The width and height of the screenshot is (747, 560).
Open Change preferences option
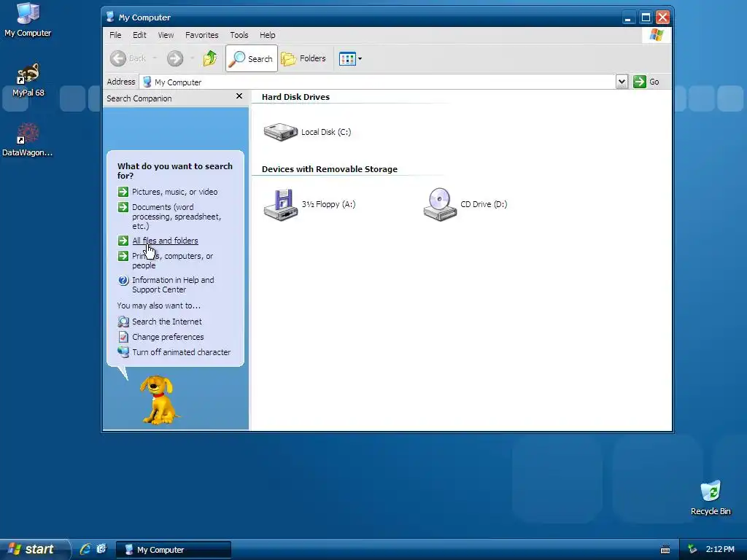pyautogui.click(x=168, y=337)
